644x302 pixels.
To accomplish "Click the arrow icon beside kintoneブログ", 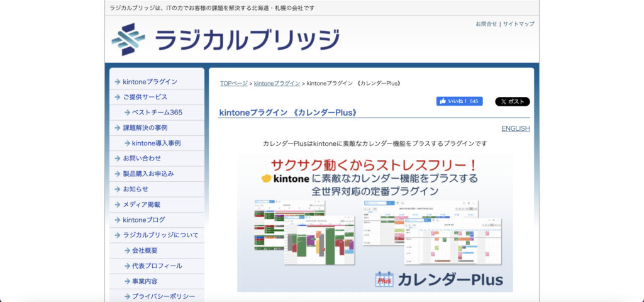I will click(118, 220).
